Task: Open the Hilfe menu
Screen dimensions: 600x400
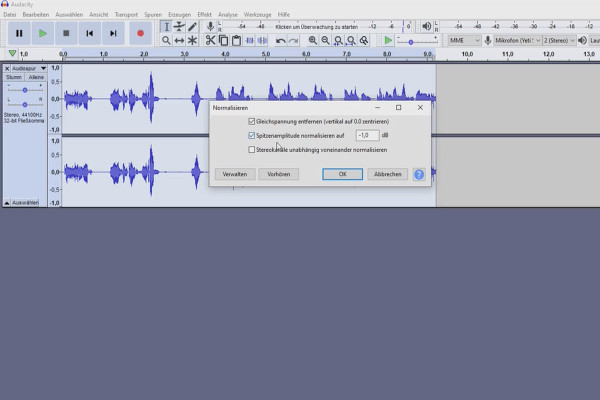Action: click(x=284, y=15)
